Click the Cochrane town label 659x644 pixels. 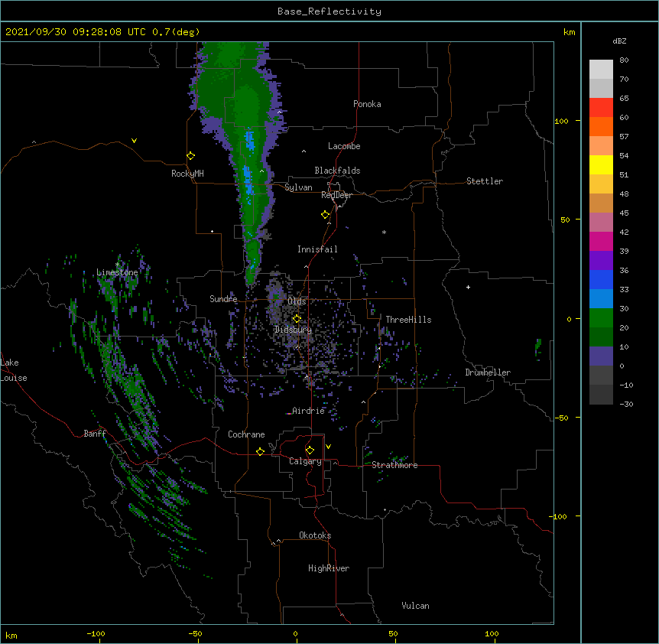pyautogui.click(x=246, y=434)
